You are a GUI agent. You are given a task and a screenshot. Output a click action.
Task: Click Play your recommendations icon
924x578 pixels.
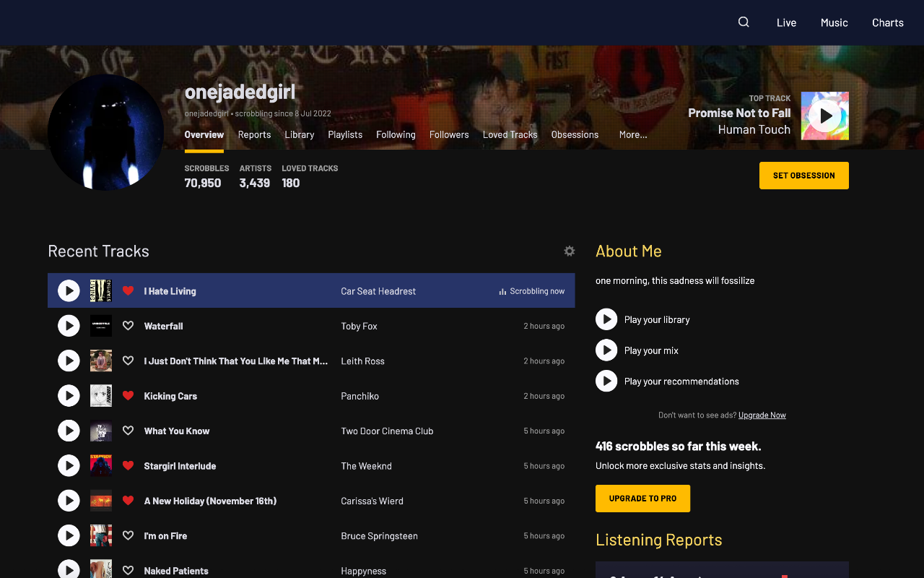coord(606,381)
